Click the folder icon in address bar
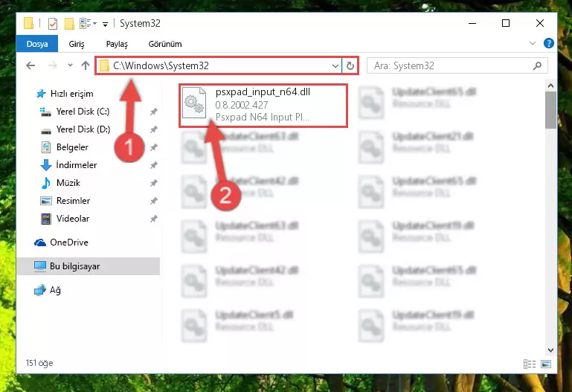Viewport: 572px width, 392px height. pos(104,66)
